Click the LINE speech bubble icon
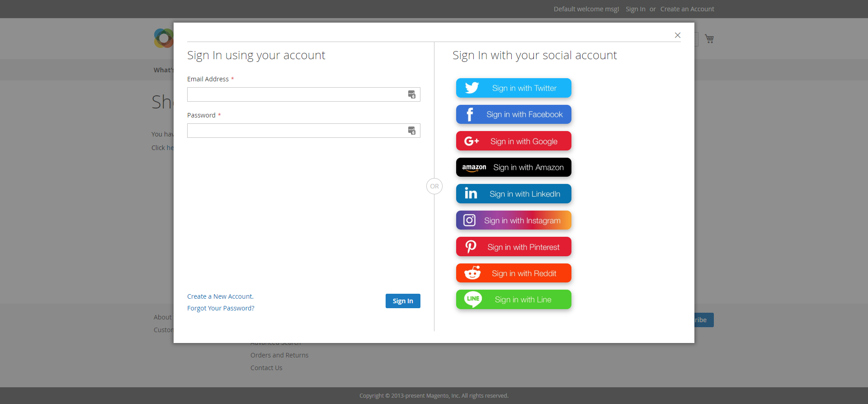This screenshot has width=868, height=404. click(x=473, y=299)
